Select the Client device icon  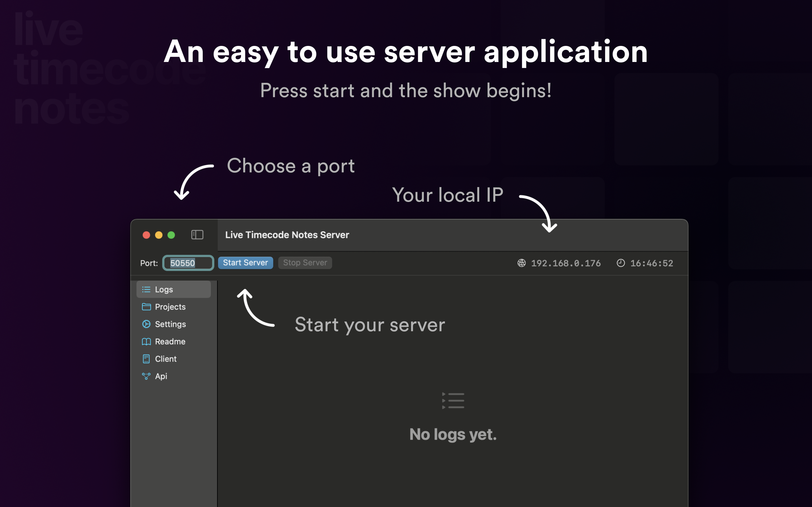click(146, 359)
